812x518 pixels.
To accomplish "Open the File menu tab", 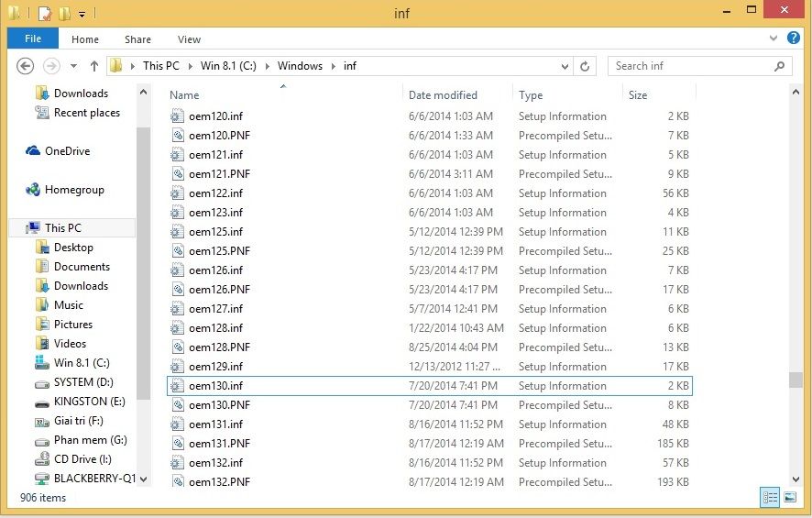I will [33, 39].
